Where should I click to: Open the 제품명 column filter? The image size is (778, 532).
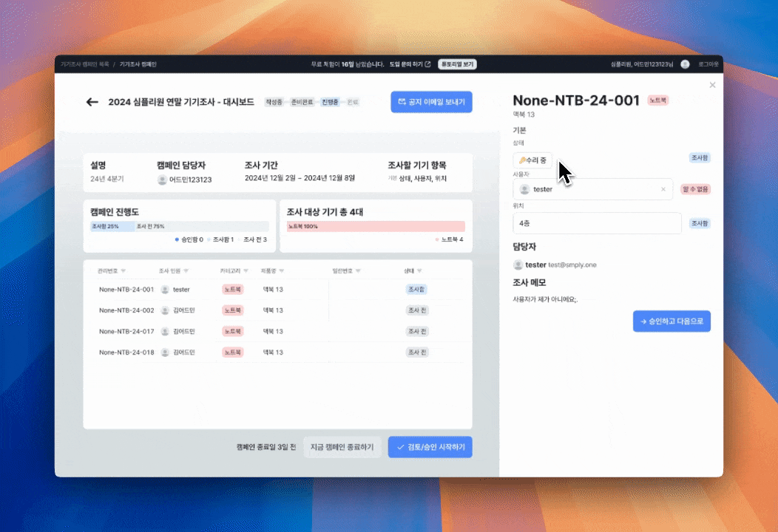click(281, 271)
